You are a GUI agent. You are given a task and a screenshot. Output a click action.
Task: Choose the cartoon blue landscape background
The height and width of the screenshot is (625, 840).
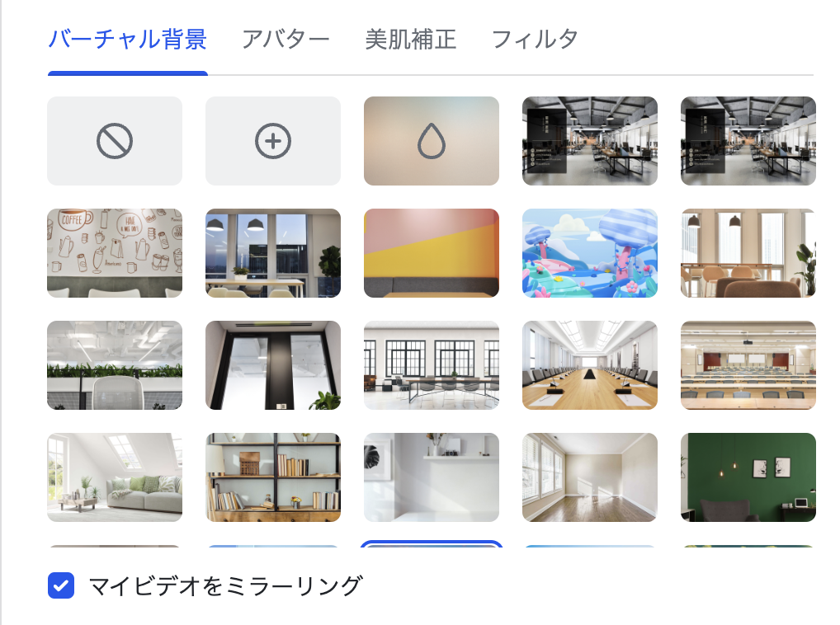590,253
